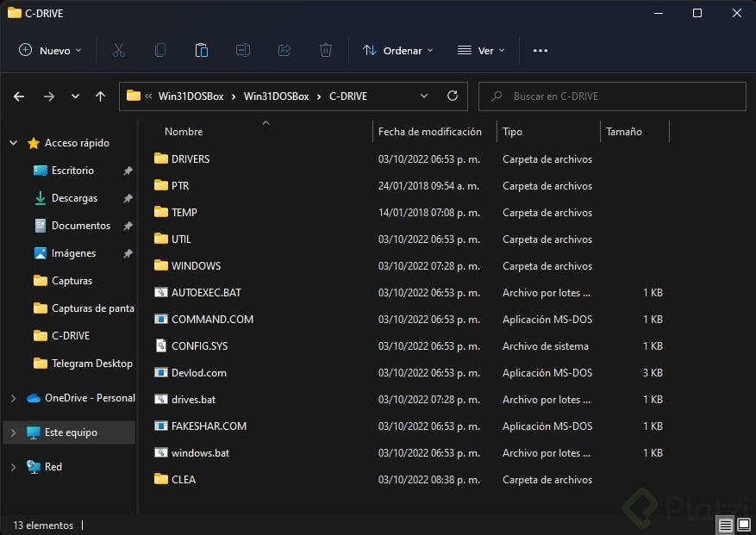Click the Delete trash can icon
Screen dimensions: 756x535
tap(326, 51)
